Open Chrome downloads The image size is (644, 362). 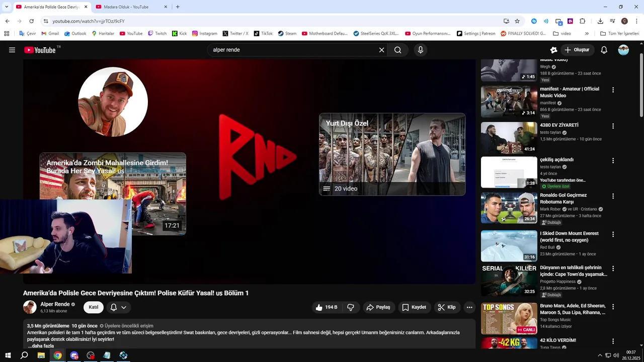600,21
